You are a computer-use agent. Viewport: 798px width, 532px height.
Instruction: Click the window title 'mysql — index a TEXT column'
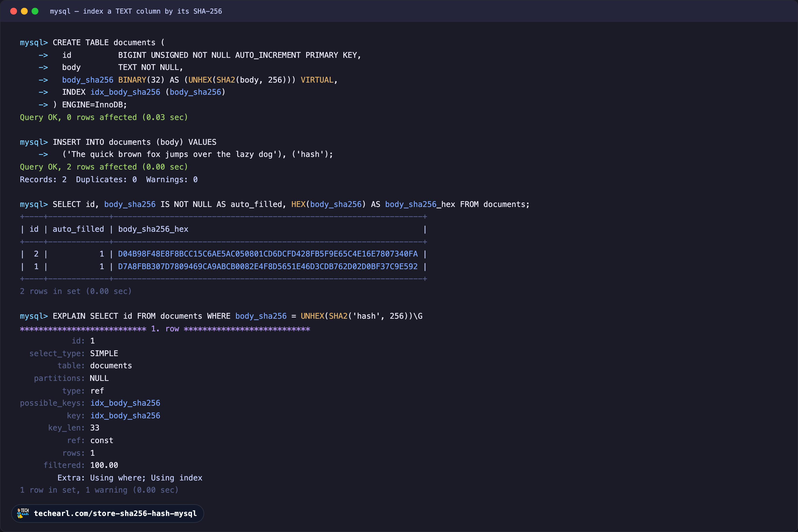click(136, 11)
